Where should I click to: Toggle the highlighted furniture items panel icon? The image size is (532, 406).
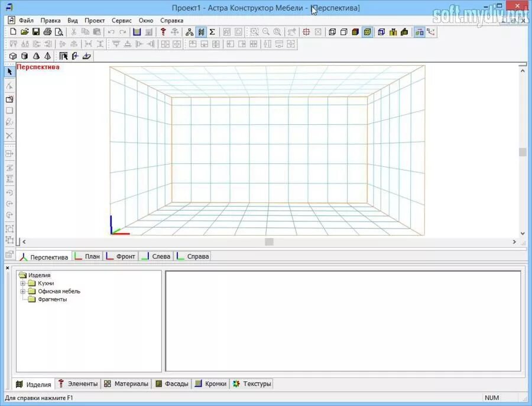pyautogui.click(x=201, y=32)
